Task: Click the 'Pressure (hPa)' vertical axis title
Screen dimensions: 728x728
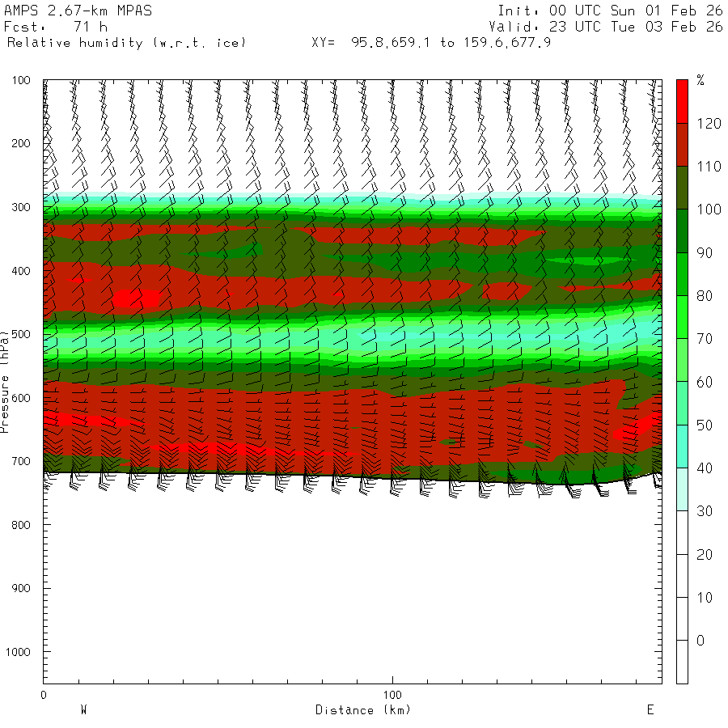Action: pyautogui.click(x=5, y=382)
